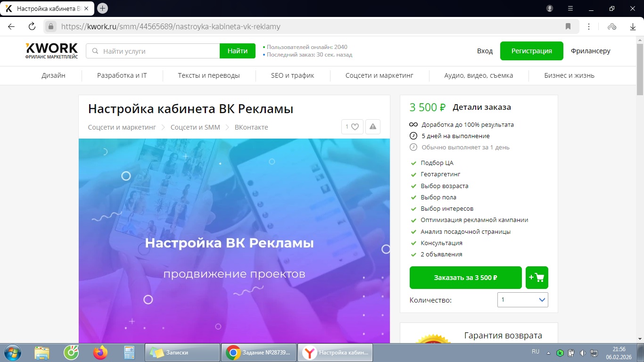644x362 pixels.
Task: Open the Тексты и переводы category menu
Action: pyautogui.click(x=209, y=75)
